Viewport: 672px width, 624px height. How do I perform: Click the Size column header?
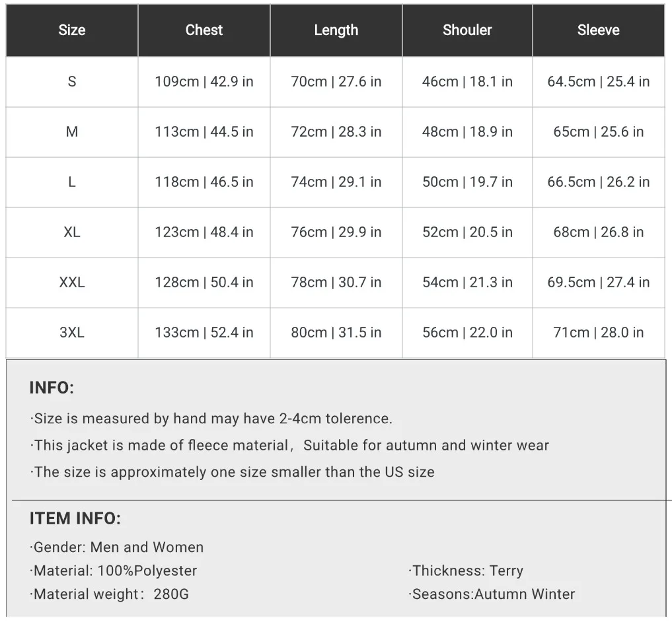tap(72, 30)
